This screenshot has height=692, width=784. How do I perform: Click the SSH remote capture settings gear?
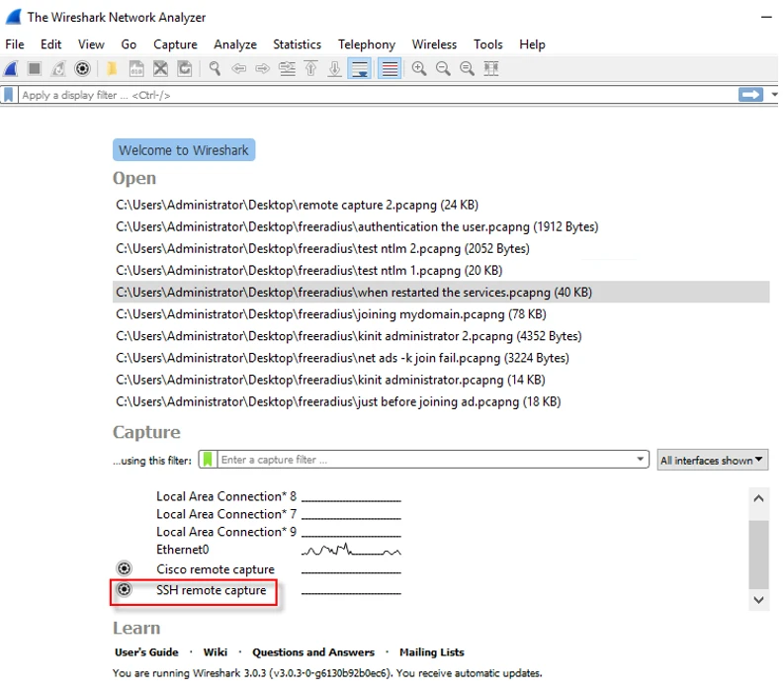pyautogui.click(x=124, y=590)
